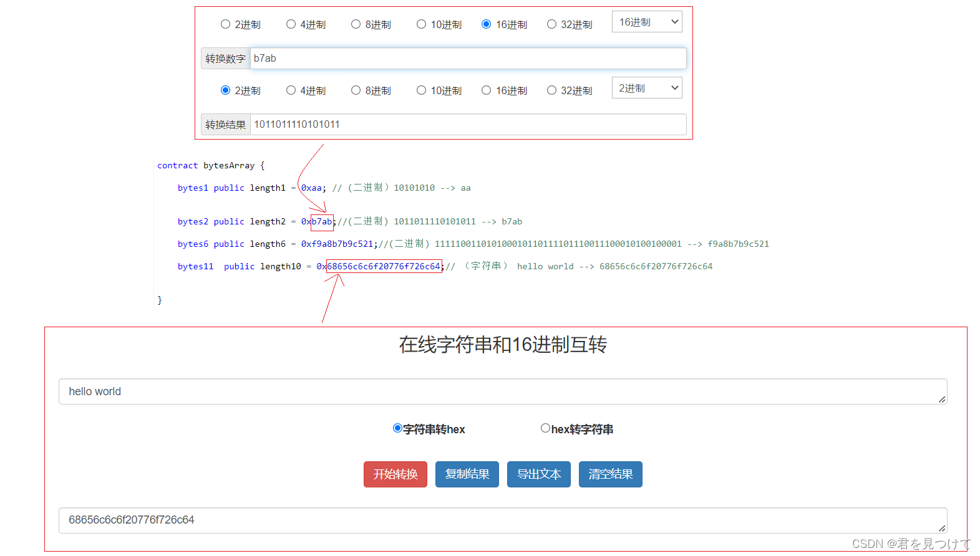The width and height of the screenshot is (980, 556).
Task: Select the target 2进制 radio button
Action: click(x=225, y=90)
